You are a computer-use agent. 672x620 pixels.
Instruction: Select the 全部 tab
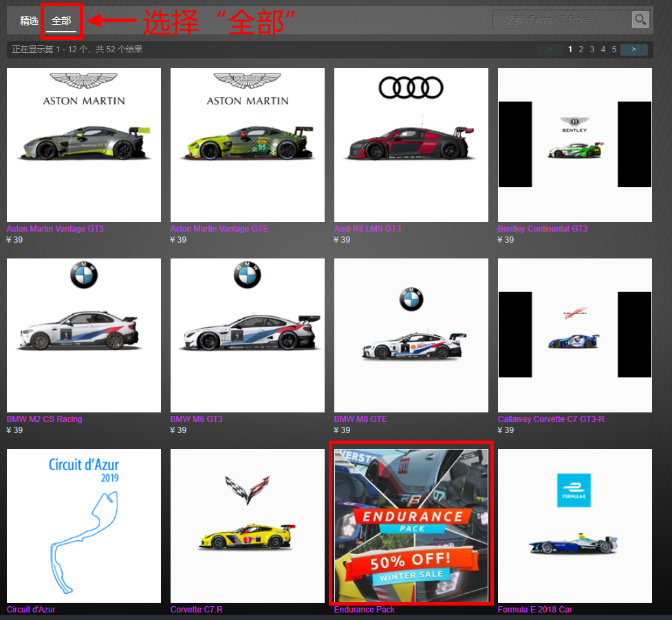point(61,21)
